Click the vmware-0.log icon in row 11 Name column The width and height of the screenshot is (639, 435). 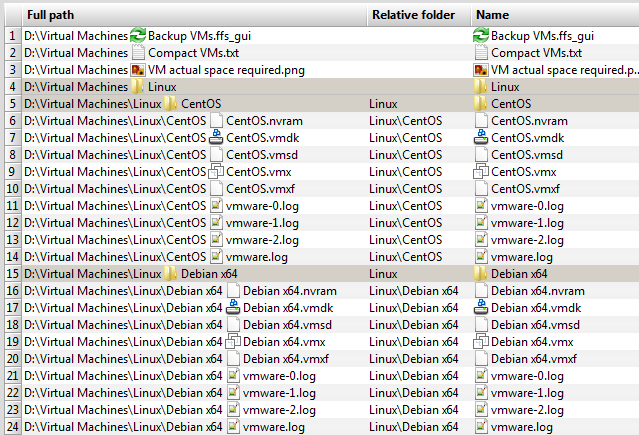point(481,205)
